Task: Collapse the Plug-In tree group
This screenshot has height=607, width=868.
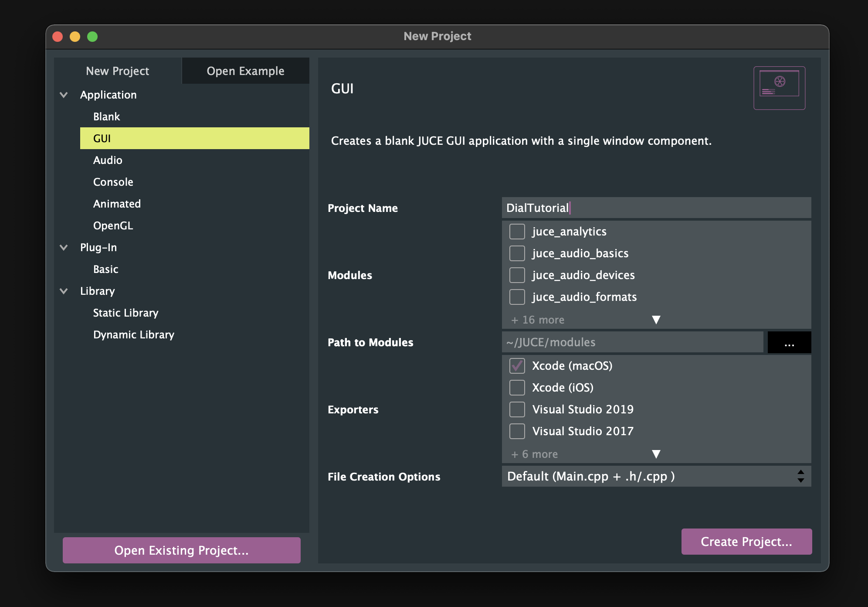Action: [64, 247]
